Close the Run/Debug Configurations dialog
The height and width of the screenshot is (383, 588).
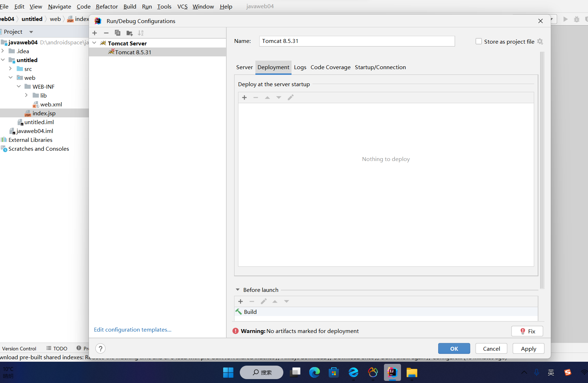541,21
